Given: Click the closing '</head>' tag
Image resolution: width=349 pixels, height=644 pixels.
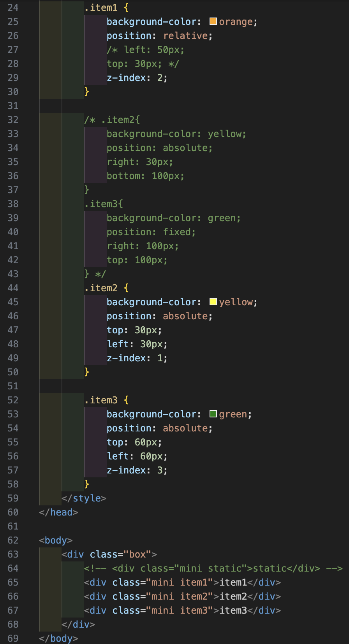Looking at the screenshot, I should (58, 512).
